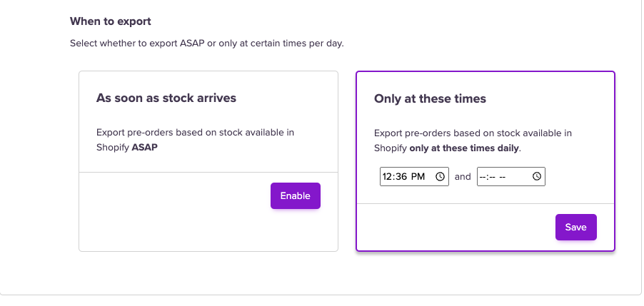Click the purple Enable button
The height and width of the screenshot is (306, 644).
tap(295, 196)
